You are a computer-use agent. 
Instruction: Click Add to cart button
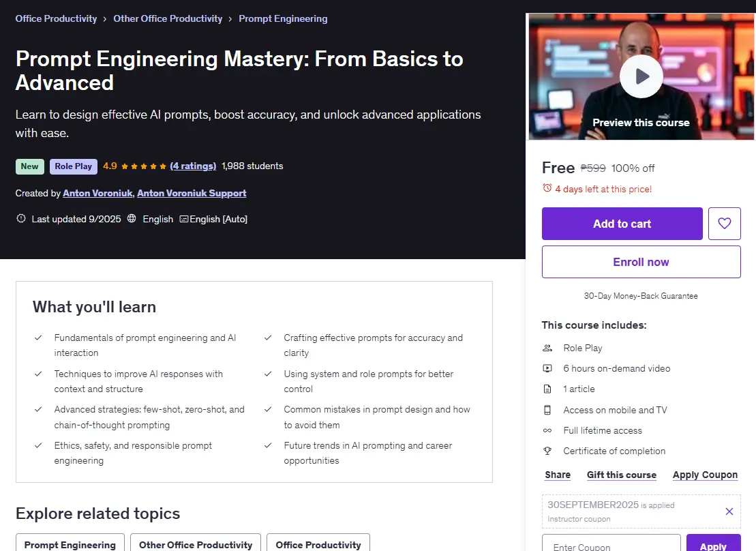(622, 224)
